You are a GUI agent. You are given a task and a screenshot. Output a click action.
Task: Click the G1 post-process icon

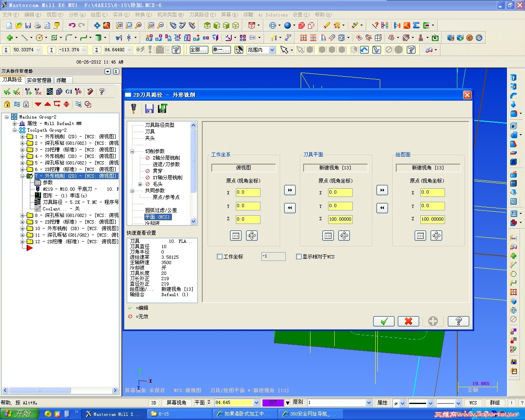(x=68, y=91)
